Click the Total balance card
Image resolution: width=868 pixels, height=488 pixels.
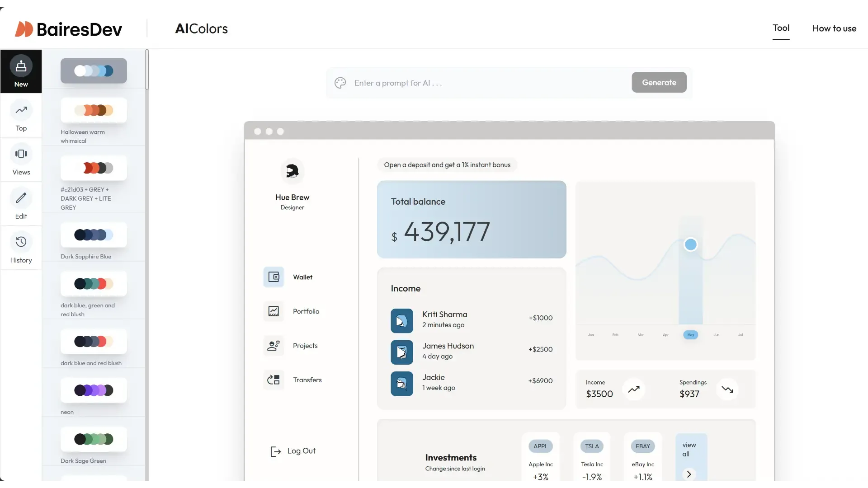[472, 220]
